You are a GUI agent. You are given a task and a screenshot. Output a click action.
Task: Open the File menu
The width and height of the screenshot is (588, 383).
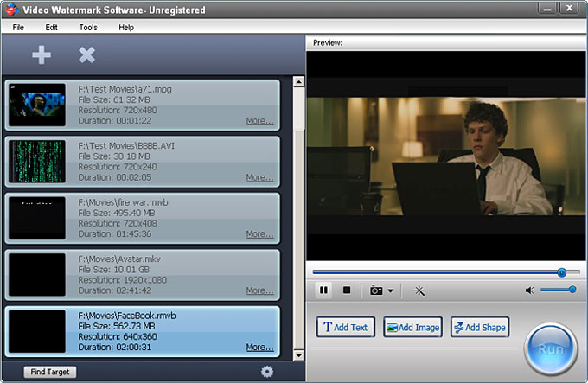pyautogui.click(x=19, y=27)
